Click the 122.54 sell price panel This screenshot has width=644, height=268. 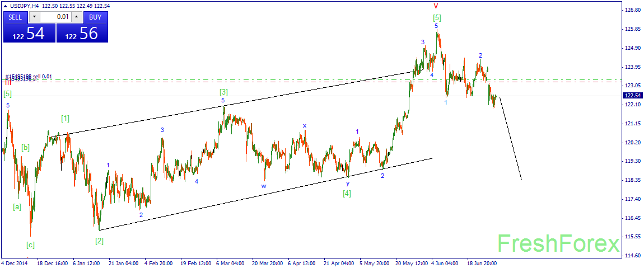tap(29, 33)
